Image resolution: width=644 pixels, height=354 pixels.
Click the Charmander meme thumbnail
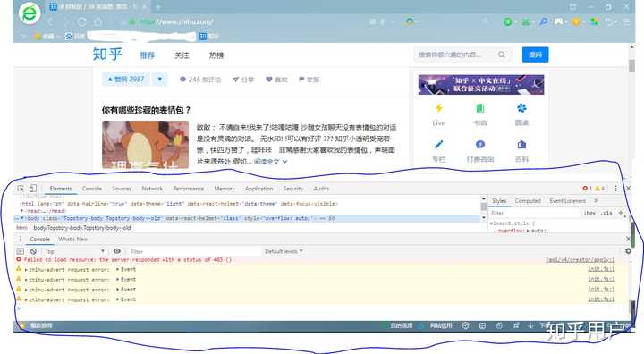click(146, 145)
